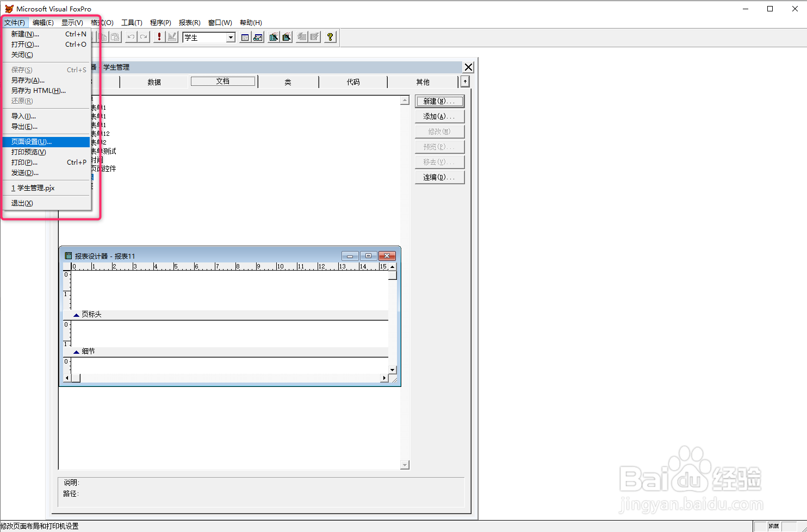Click the NUM indicator in status bar
Image resolution: width=807 pixels, height=532 pixels.
[774, 526]
